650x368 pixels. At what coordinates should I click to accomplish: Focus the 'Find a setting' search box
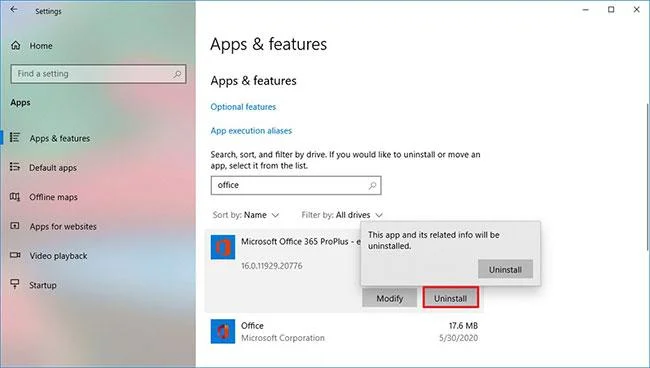(98, 74)
